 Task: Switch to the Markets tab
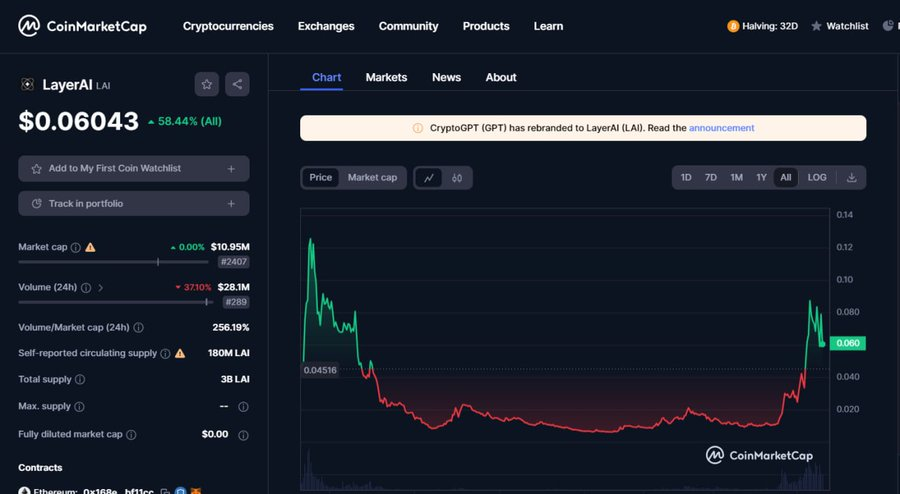[386, 77]
